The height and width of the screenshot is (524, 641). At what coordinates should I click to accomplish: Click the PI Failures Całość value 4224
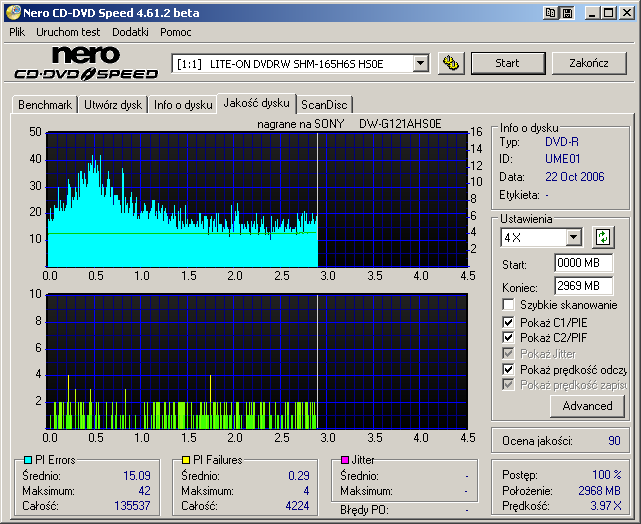pyautogui.click(x=297, y=506)
